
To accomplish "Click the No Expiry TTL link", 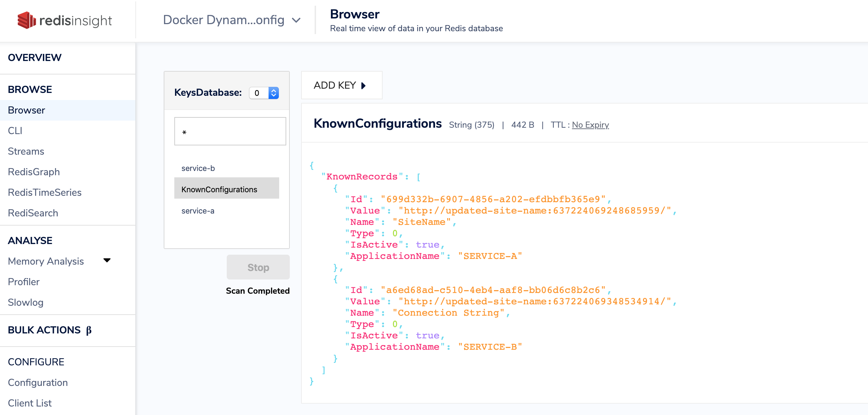I will [590, 125].
